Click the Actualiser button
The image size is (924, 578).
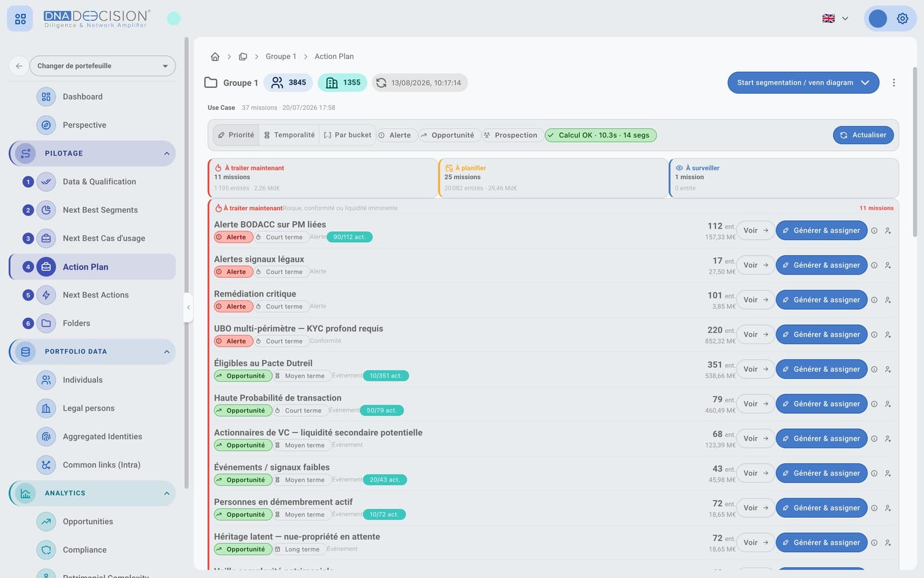863,135
